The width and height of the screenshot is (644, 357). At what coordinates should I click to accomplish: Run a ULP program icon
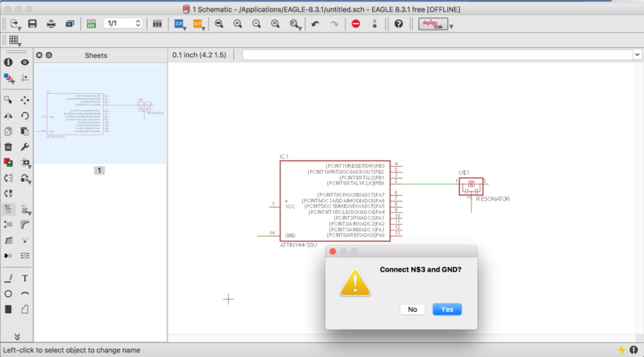click(198, 24)
